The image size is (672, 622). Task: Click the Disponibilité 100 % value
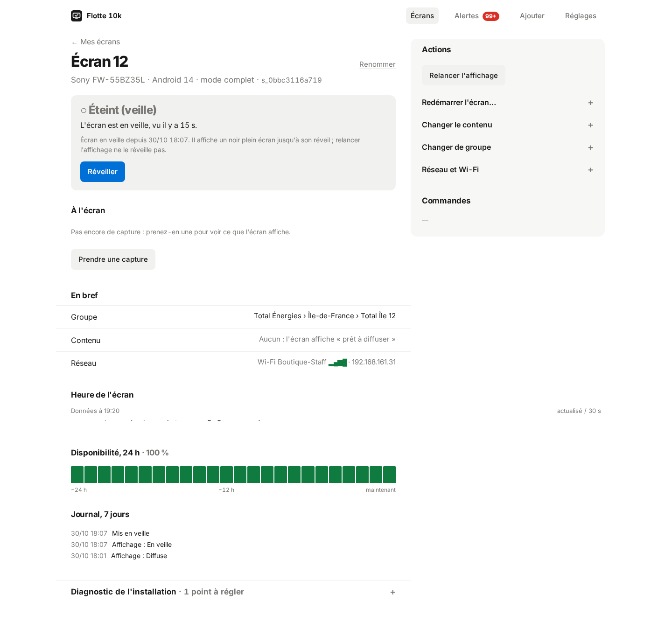157,453
